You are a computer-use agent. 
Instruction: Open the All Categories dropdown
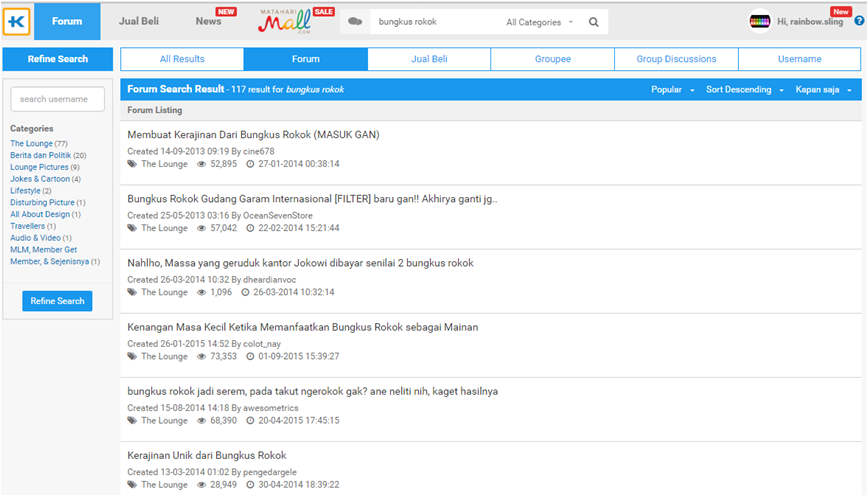[540, 22]
